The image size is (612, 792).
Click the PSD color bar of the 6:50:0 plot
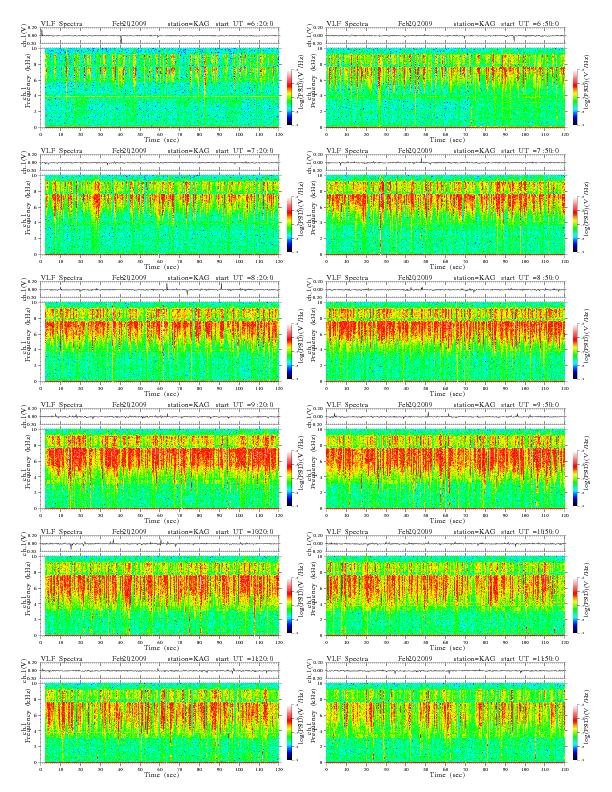click(576, 97)
